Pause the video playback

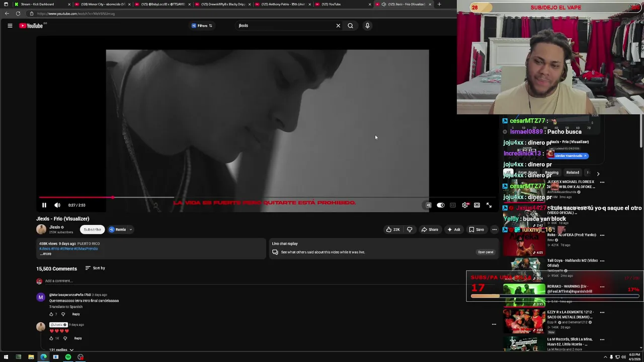(44, 205)
